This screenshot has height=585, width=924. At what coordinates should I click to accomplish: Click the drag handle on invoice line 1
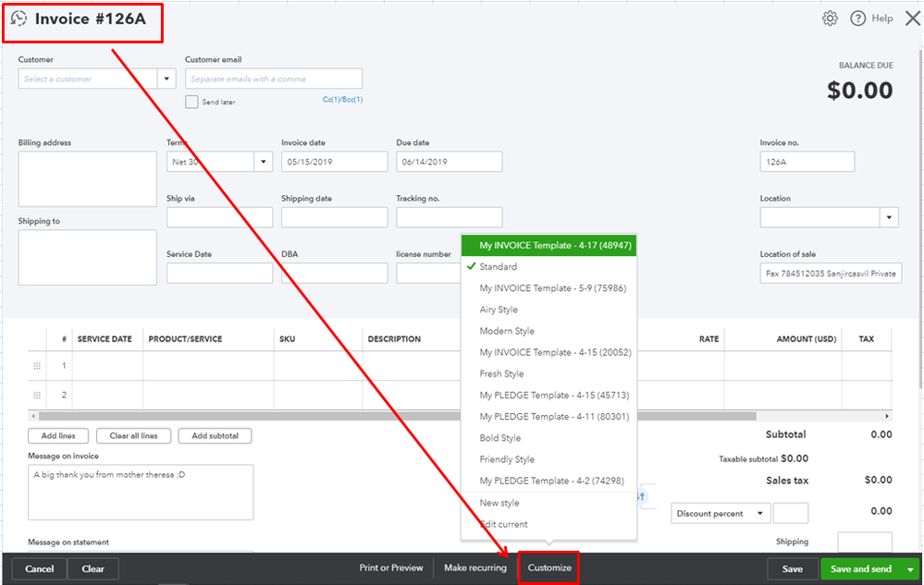37,365
